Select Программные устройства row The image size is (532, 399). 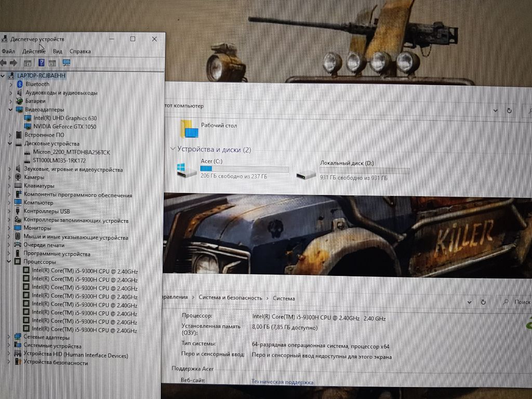(x=57, y=254)
